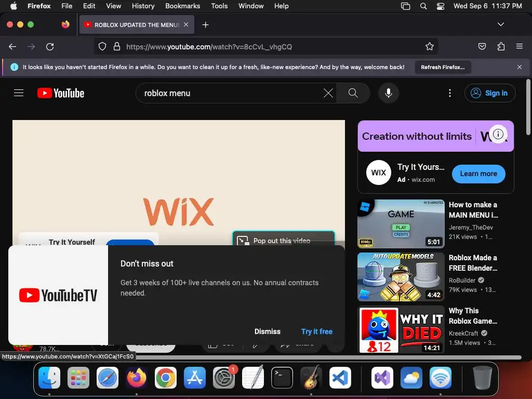Close the ROBLOX UPDATED THE MENU tab
Image resolution: width=532 pixels, height=399 pixels.
186,24
